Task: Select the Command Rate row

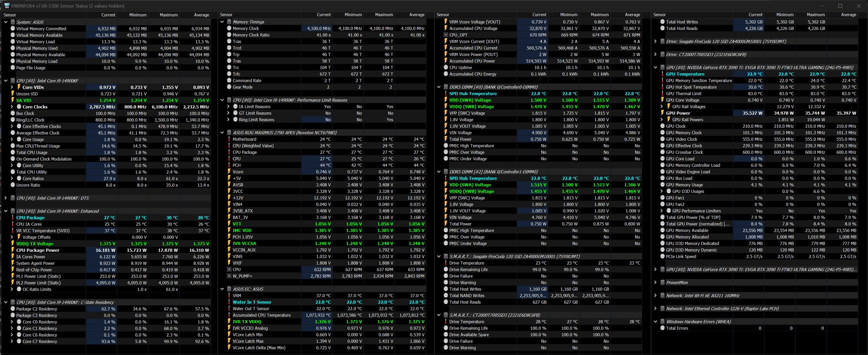Action: pos(323,81)
